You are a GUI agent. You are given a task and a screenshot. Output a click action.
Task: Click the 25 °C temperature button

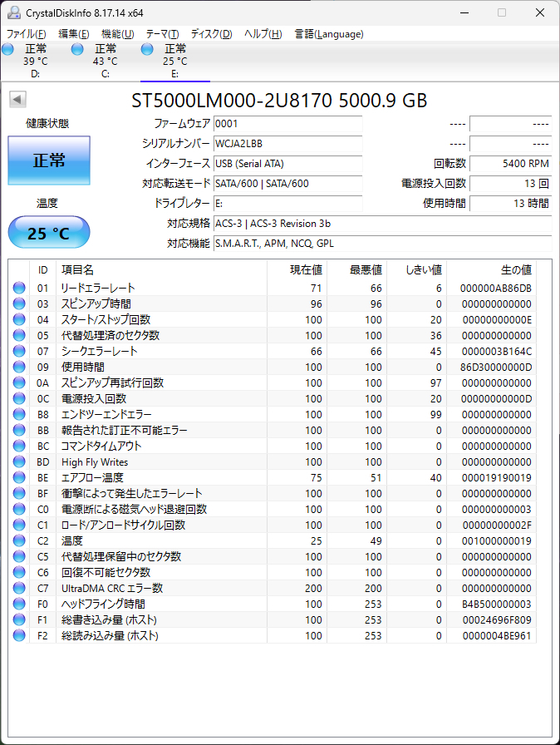(49, 233)
